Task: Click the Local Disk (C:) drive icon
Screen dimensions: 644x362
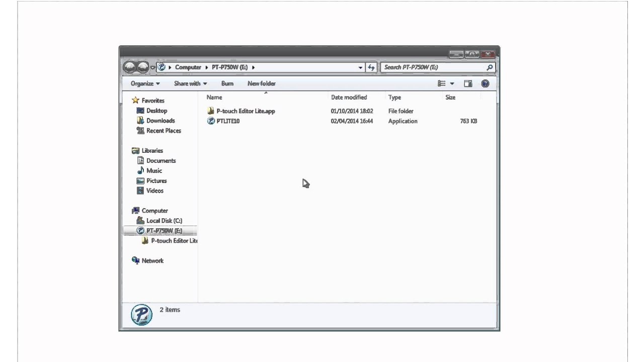Action: (140, 221)
